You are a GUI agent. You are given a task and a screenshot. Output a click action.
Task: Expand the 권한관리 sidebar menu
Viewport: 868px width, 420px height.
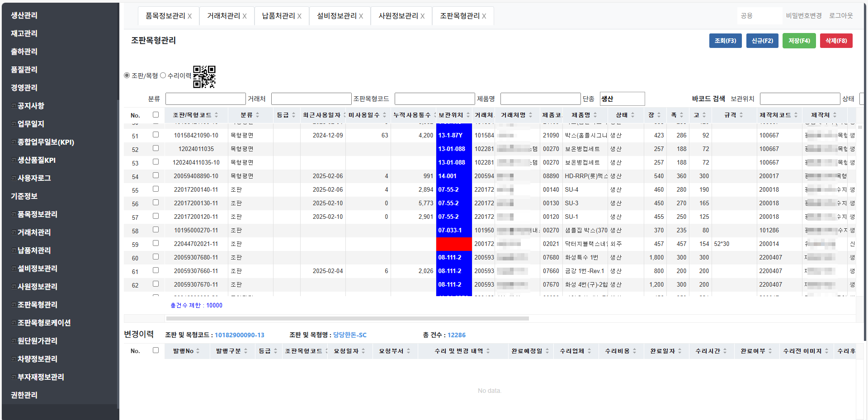24,395
